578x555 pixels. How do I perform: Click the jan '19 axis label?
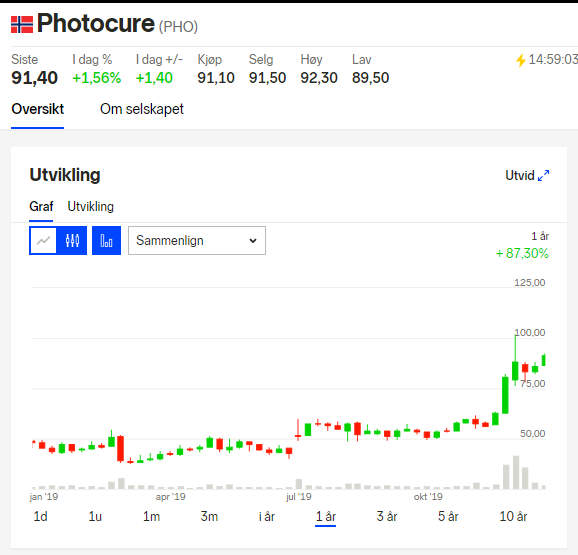pos(44,497)
